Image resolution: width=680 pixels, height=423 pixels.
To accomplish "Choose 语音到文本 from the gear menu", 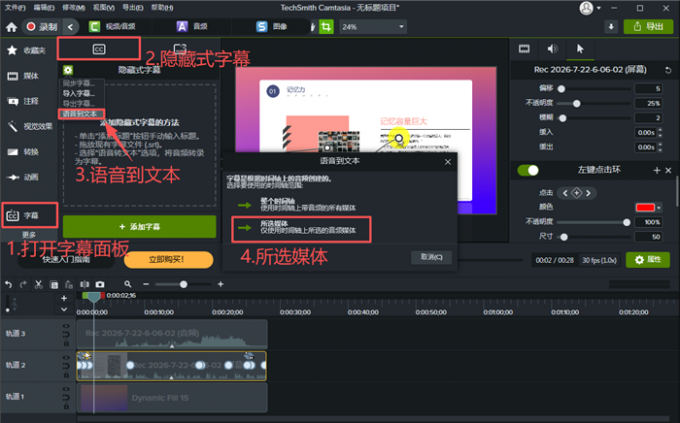I will pyautogui.click(x=79, y=114).
